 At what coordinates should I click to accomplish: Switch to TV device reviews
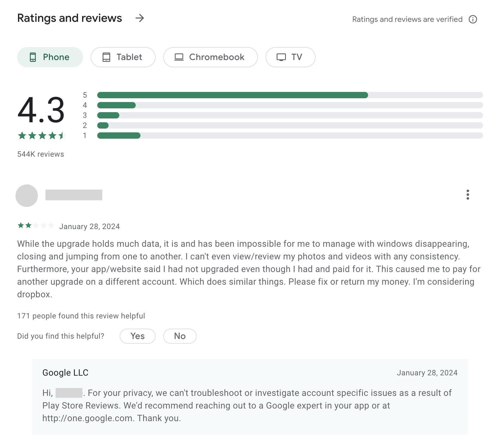[x=290, y=57]
